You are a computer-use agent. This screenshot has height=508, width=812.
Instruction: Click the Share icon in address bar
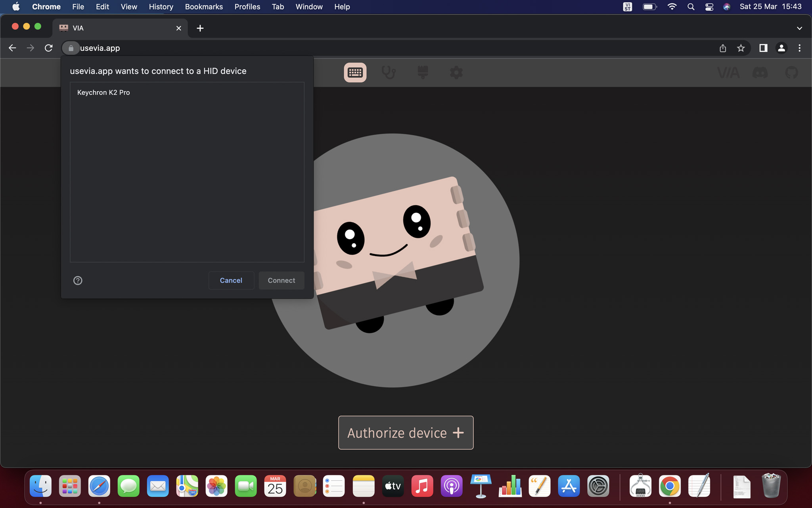click(723, 48)
